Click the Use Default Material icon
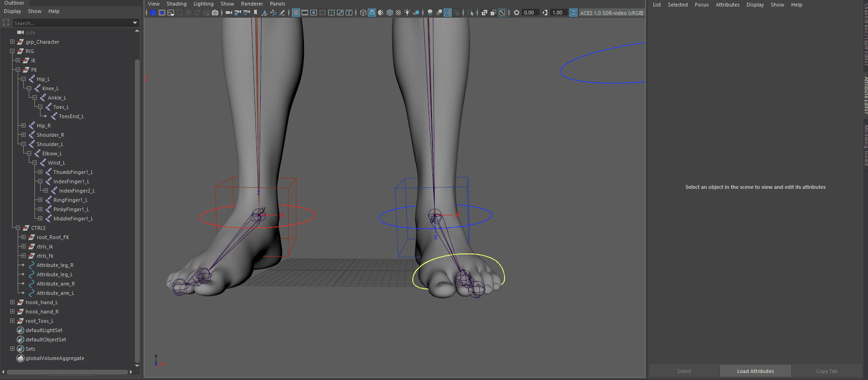This screenshot has height=380, width=868. point(380,13)
